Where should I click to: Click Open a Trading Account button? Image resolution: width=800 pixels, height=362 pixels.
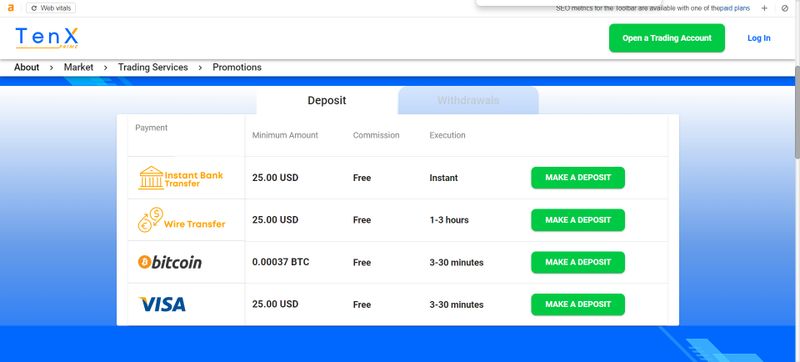pyautogui.click(x=667, y=38)
